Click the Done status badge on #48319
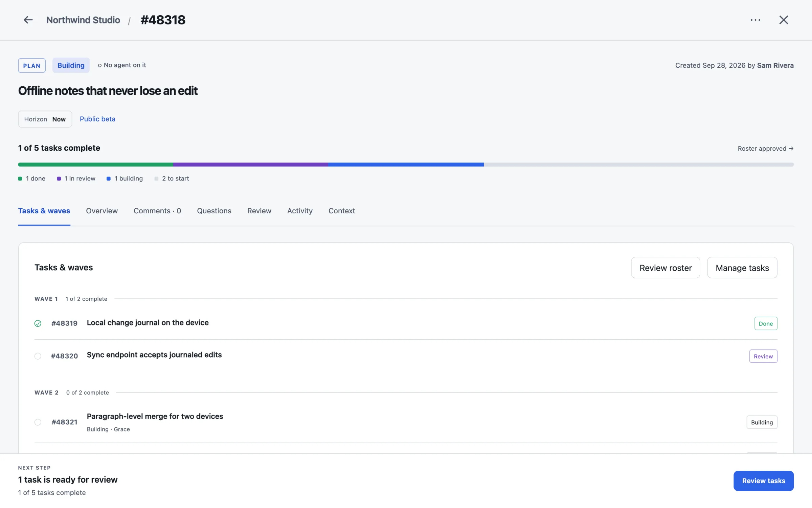The height and width of the screenshot is (508, 812). (x=766, y=323)
